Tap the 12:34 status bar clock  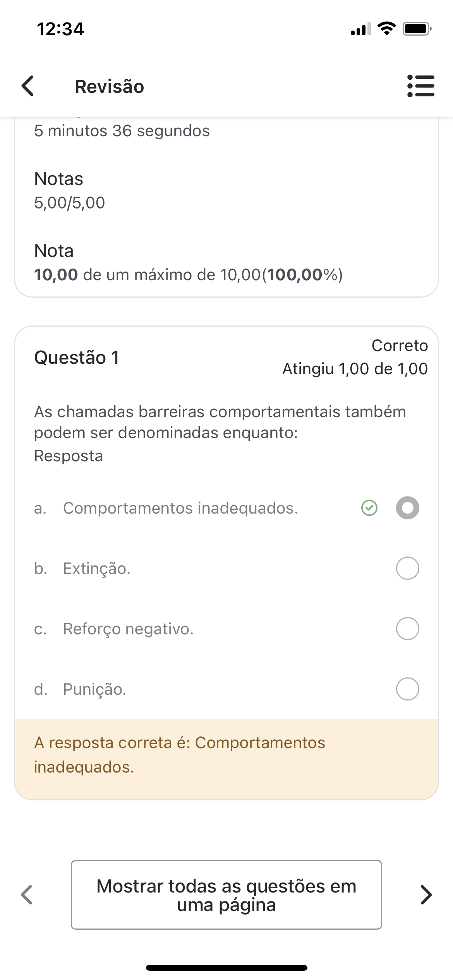pos(60,29)
